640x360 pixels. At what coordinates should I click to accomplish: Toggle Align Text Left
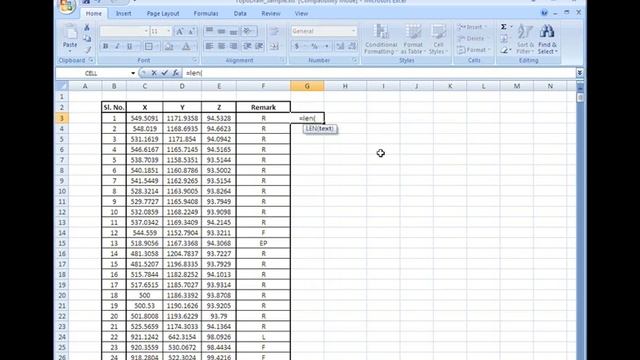(209, 47)
